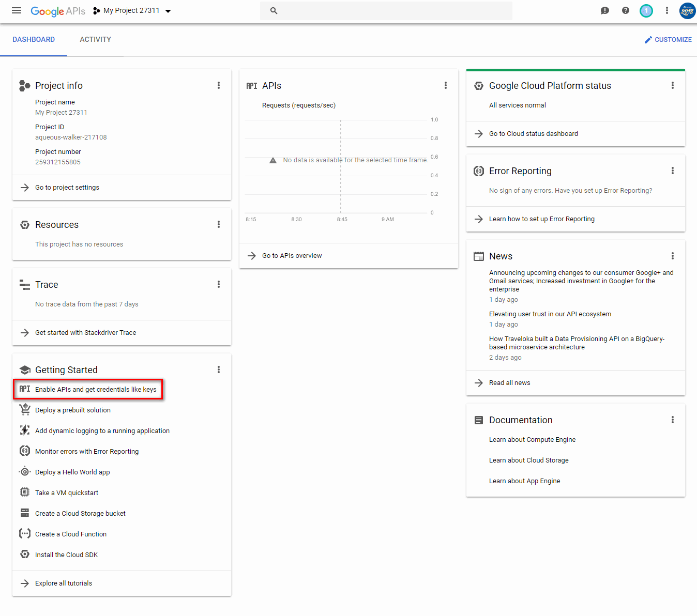Click the Cloud Function brackets icon
The height and width of the screenshot is (616, 697).
[24, 533]
